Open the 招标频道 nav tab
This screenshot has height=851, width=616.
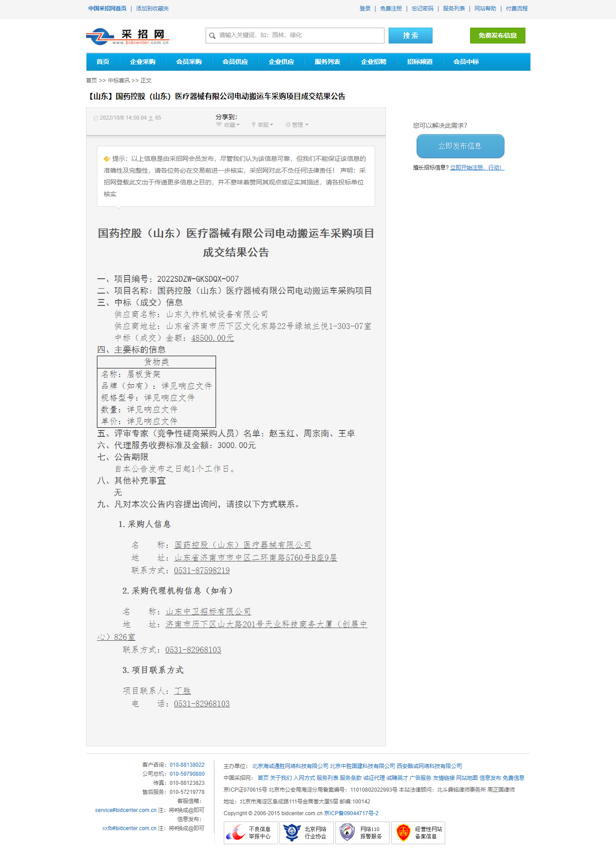tap(420, 62)
